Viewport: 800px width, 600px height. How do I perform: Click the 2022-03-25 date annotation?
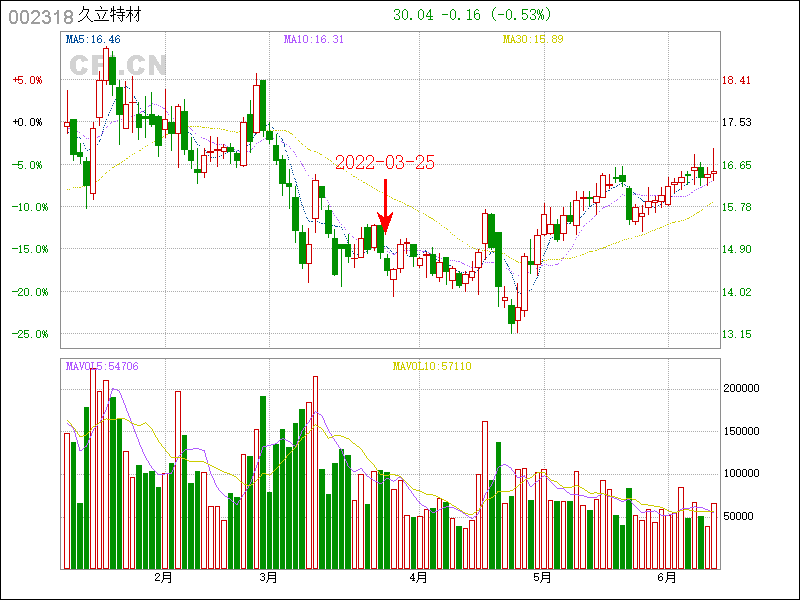(384, 163)
